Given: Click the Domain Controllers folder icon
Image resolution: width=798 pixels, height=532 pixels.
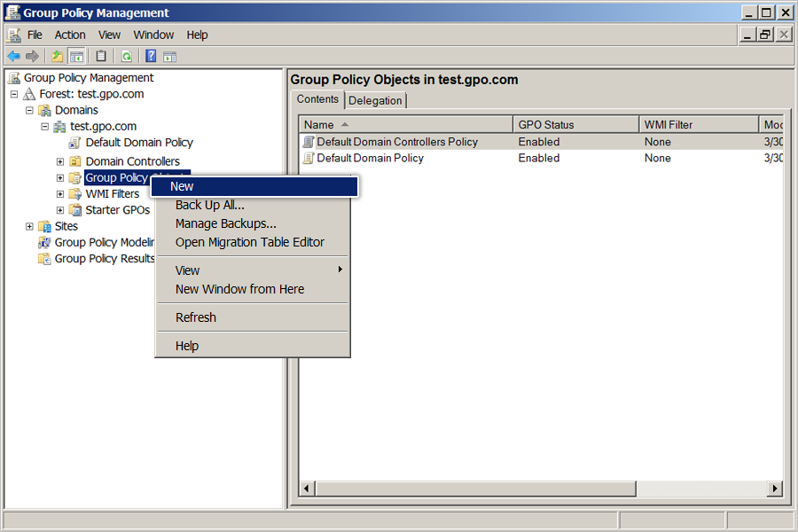Looking at the screenshot, I should (x=75, y=161).
